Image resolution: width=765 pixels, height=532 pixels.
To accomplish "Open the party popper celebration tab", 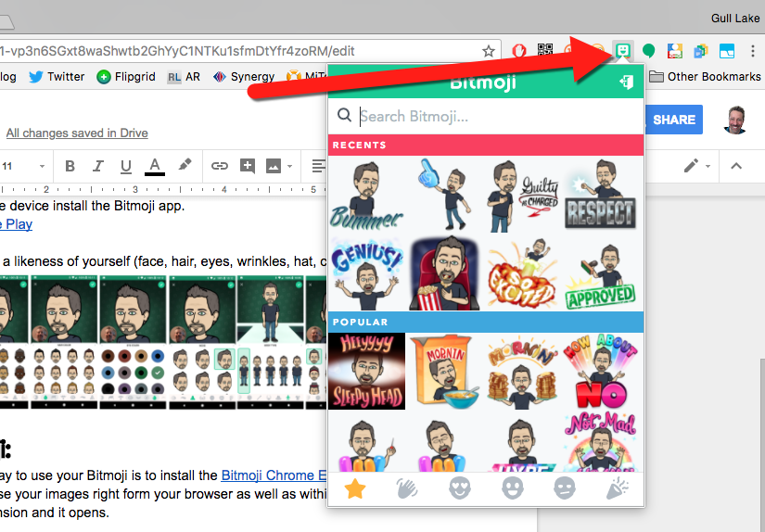I will tap(618, 488).
